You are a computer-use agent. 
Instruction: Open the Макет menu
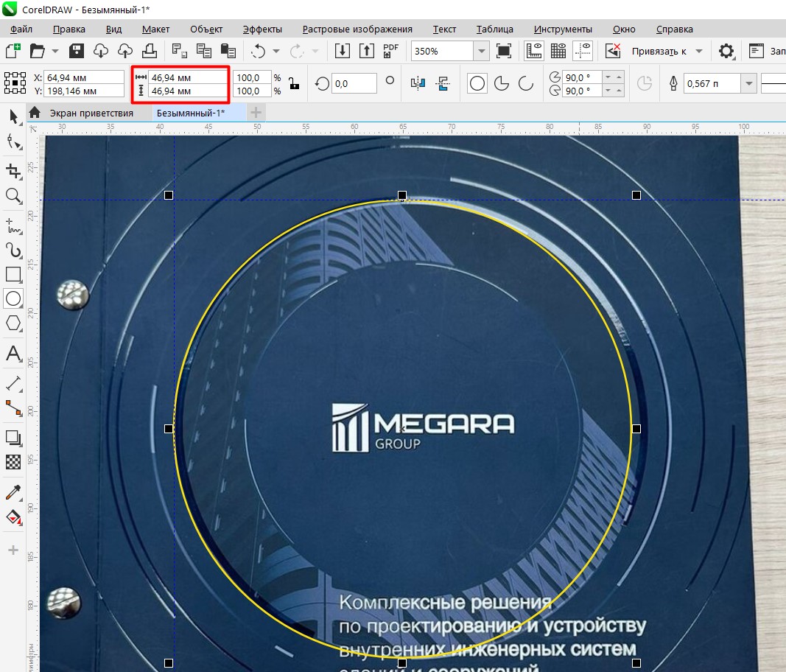155,29
